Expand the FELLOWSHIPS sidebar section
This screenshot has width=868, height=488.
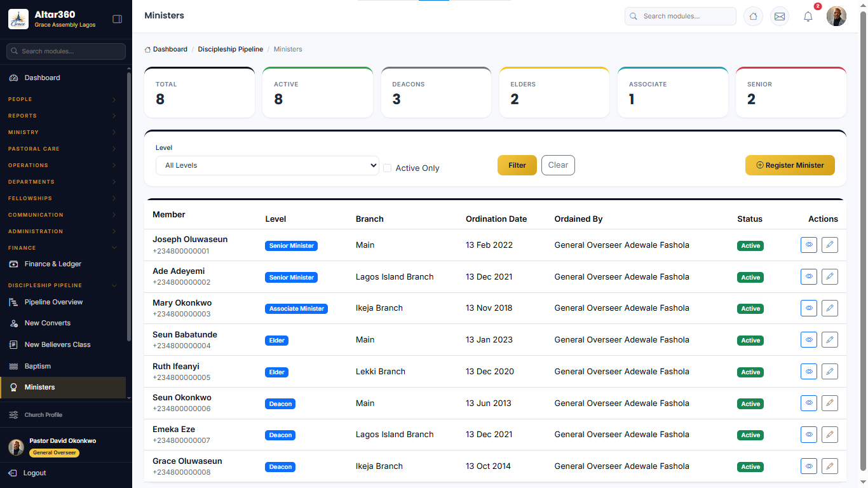click(62, 198)
